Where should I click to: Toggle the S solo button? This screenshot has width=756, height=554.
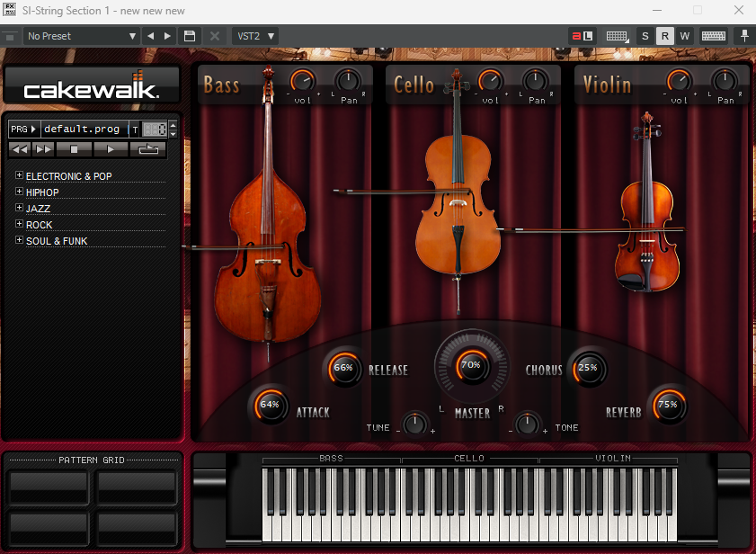pos(645,36)
